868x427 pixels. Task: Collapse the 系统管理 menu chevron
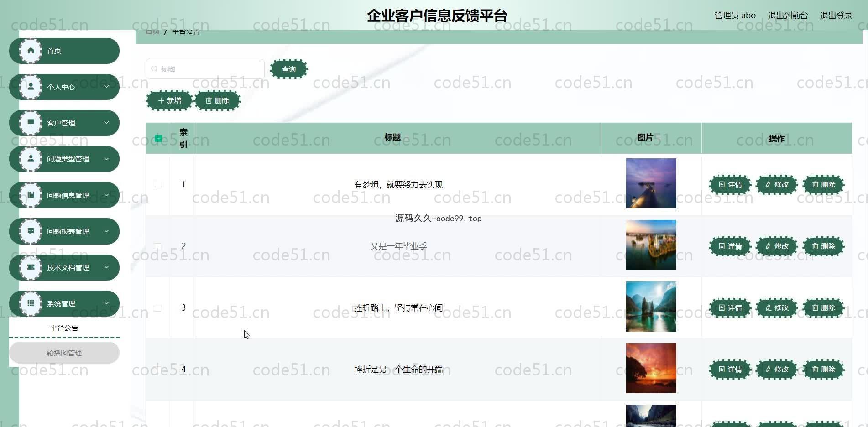(x=106, y=303)
